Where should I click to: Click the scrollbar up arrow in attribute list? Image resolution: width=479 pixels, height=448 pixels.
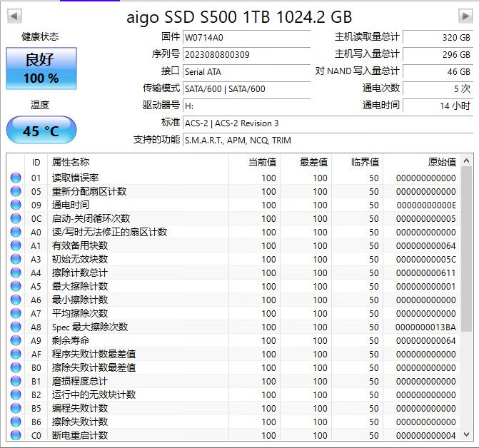[466, 161]
